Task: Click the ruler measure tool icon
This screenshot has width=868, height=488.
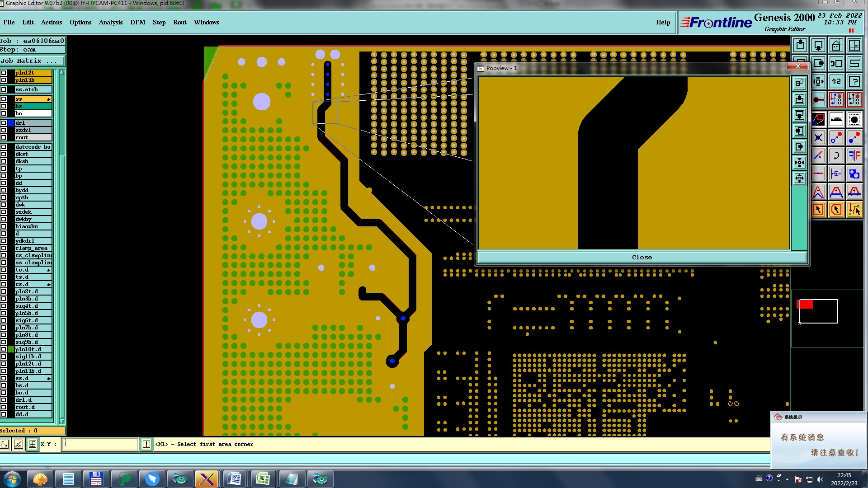Action: (x=836, y=120)
